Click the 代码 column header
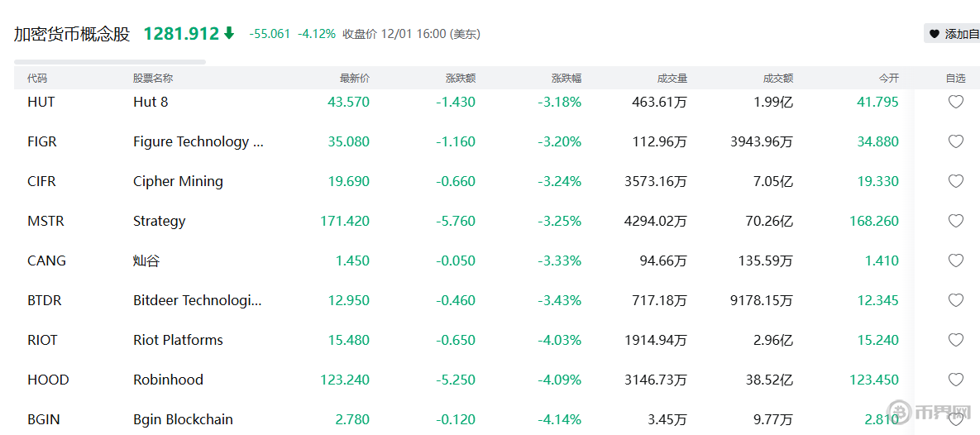The image size is (980, 435). (x=37, y=79)
